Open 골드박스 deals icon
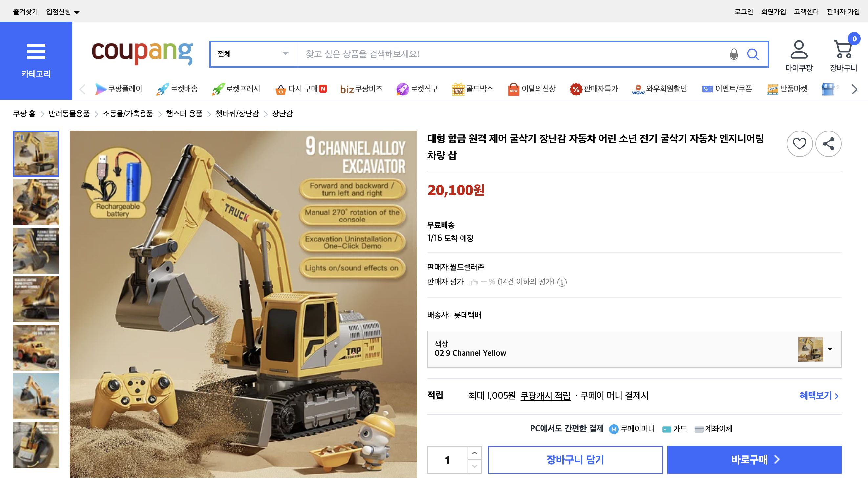 (458, 89)
